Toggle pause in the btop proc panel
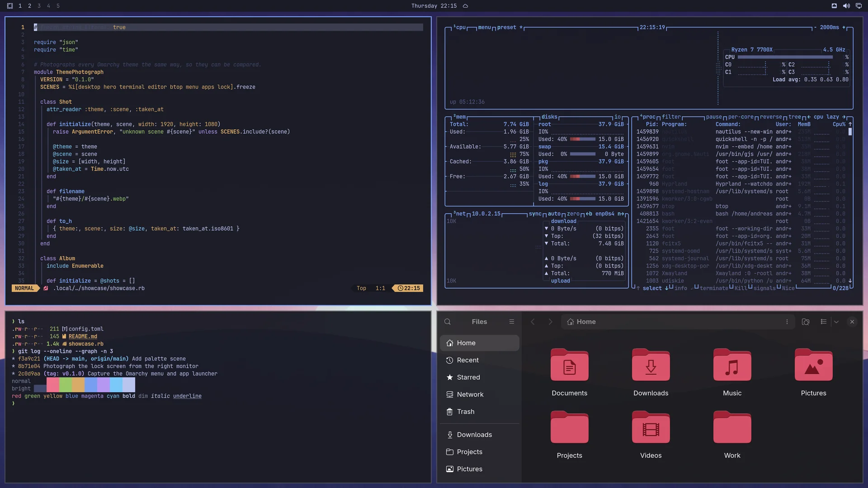 pos(714,117)
